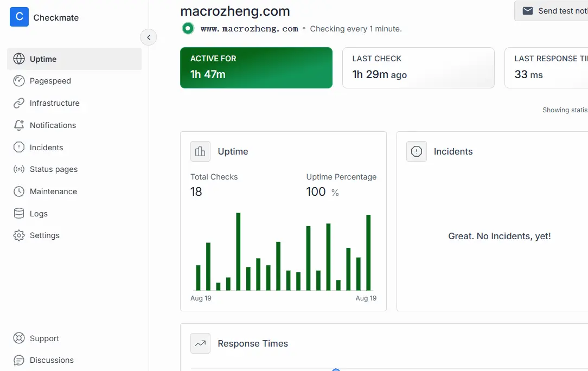
Task: Click the tallest bar in Uptime chart
Action: tap(238, 251)
